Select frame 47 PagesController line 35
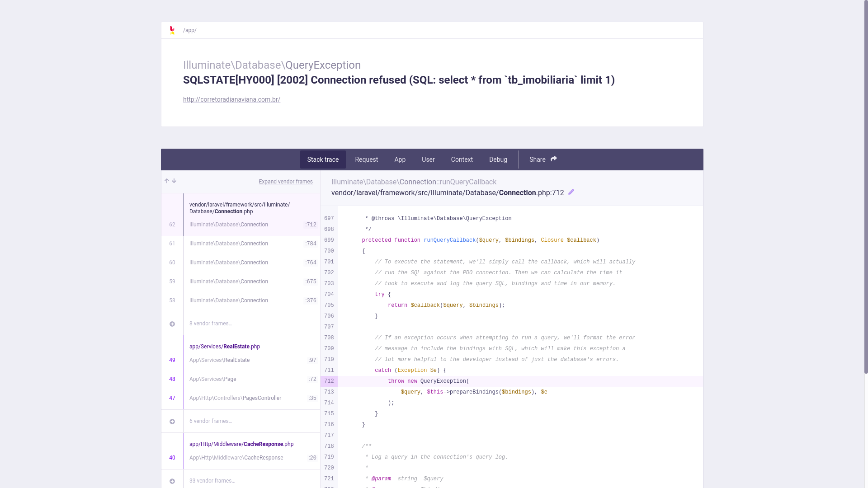Screen dimensions: 868x488 tap(241, 398)
